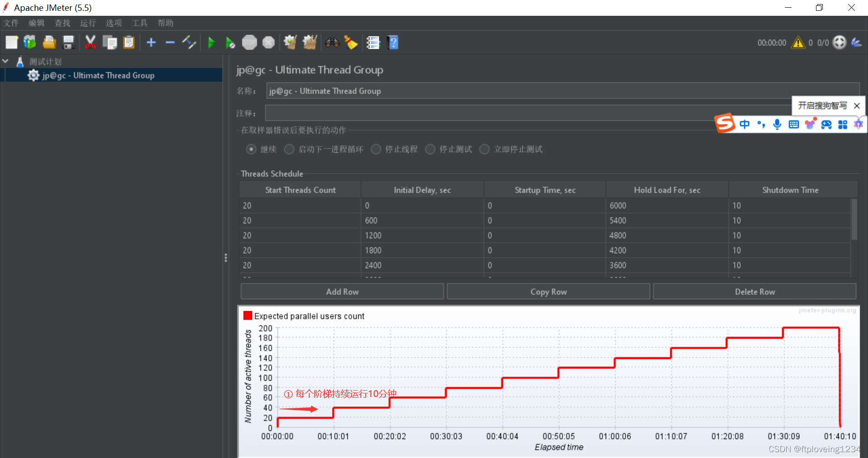Screen dimensions: 868x458
Task: Open the 文件 menu
Action: 11,23
